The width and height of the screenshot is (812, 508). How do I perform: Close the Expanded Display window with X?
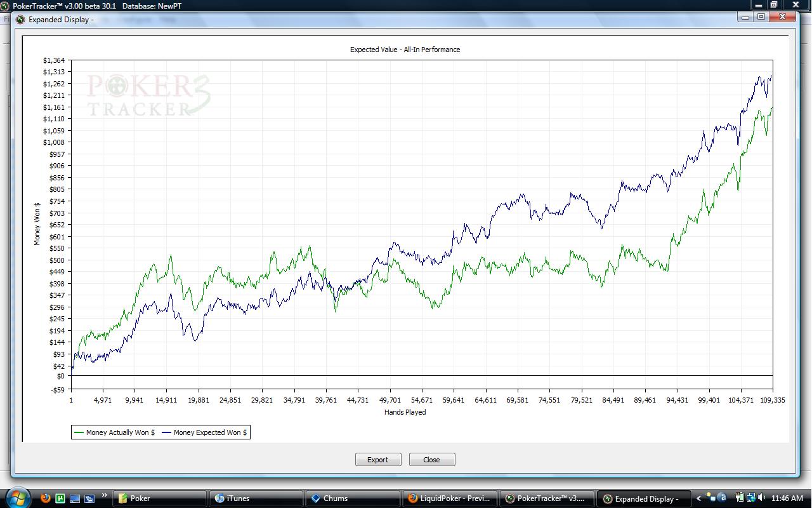click(783, 17)
